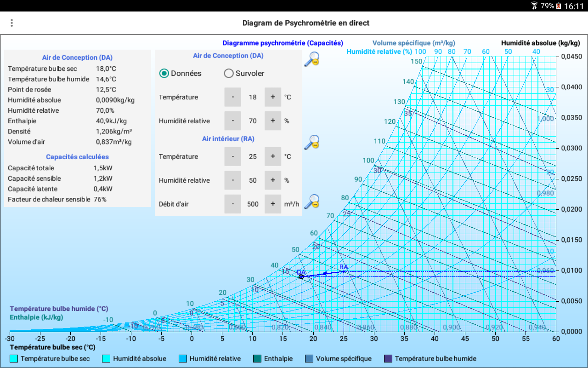Click the Point de rosée value 12,5°C
Screen dimensions: 588x368
pyautogui.click(x=106, y=90)
